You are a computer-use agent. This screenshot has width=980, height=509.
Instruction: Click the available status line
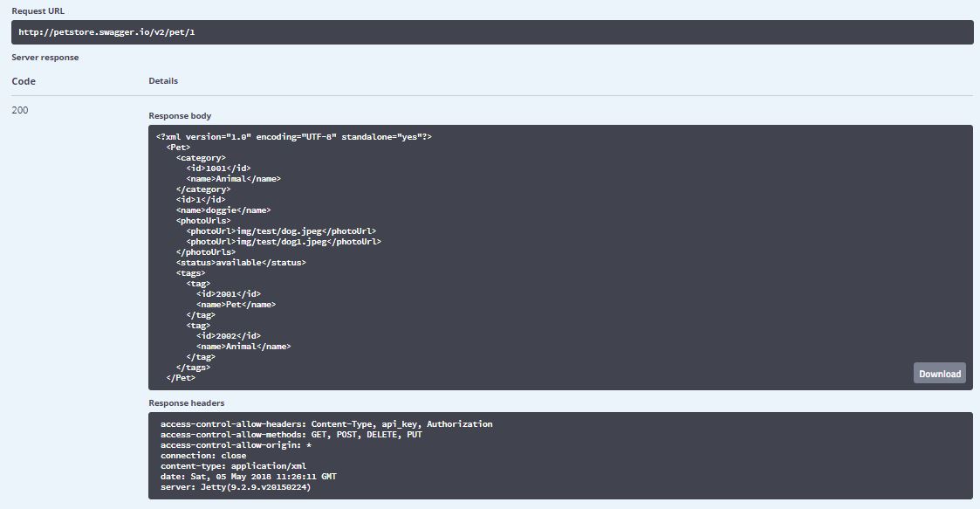pyautogui.click(x=241, y=263)
